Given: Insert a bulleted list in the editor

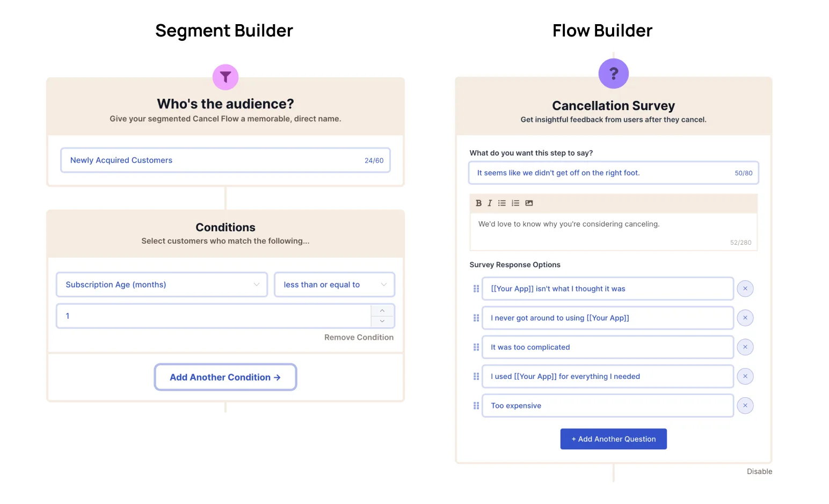Looking at the screenshot, I should pos(502,203).
